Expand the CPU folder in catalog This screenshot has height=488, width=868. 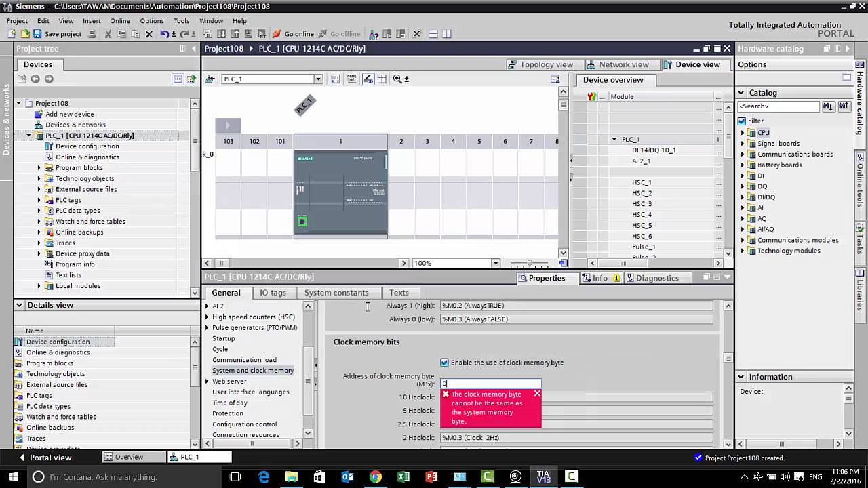[x=743, y=133]
